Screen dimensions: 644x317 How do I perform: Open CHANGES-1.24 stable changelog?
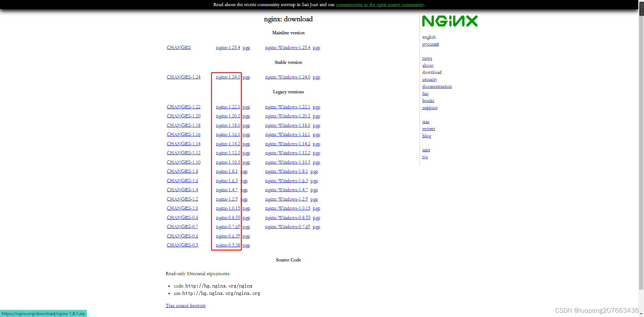click(183, 77)
